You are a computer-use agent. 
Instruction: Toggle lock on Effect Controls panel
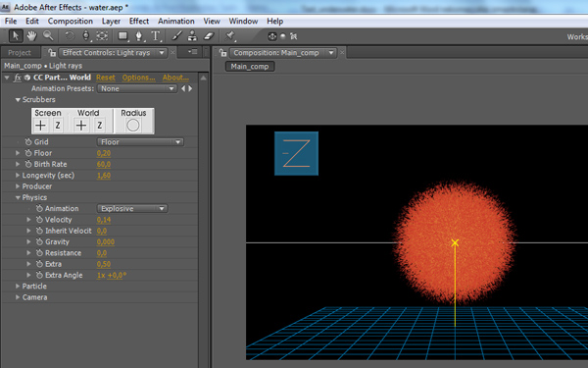[52, 53]
